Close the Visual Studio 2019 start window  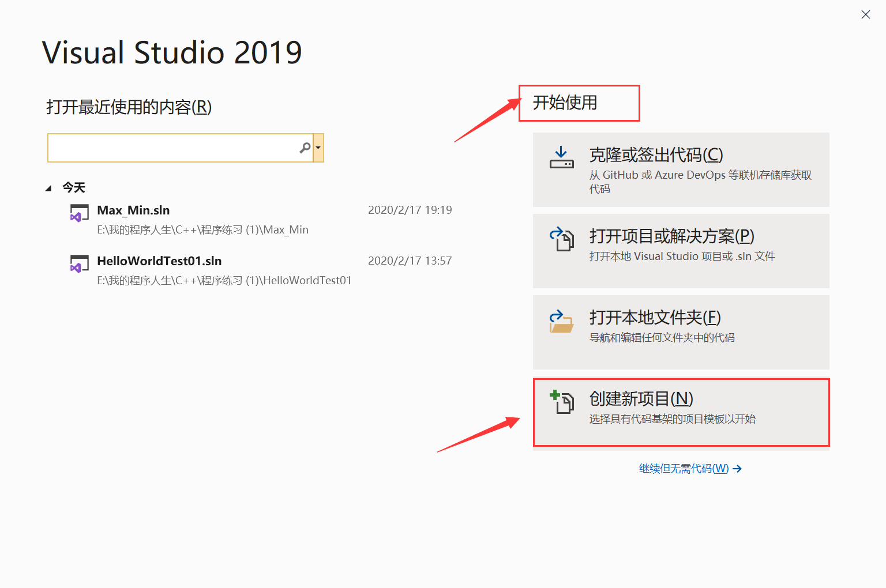click(x=866, y=14)
